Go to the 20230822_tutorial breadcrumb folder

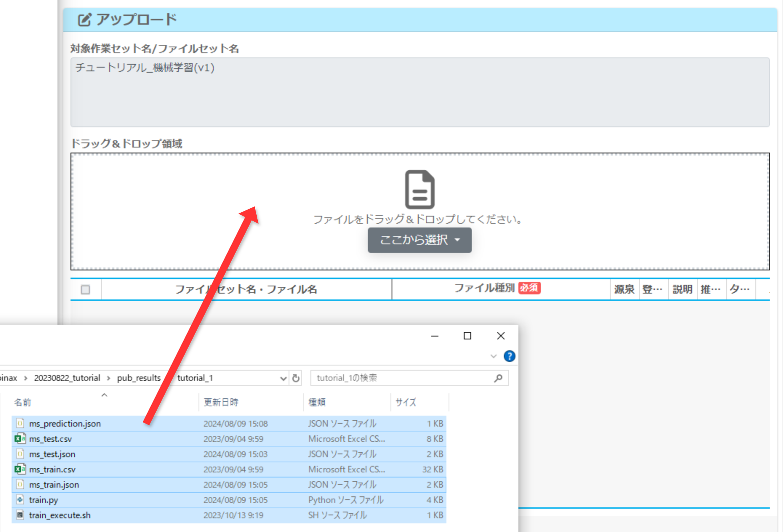pyautogui.click(x=67, y=378)
